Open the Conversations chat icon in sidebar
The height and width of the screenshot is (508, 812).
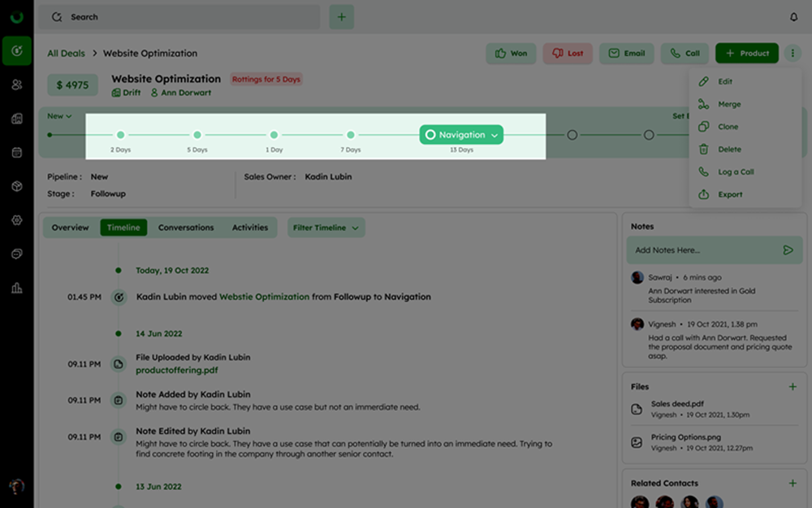[x=16, y=254]
